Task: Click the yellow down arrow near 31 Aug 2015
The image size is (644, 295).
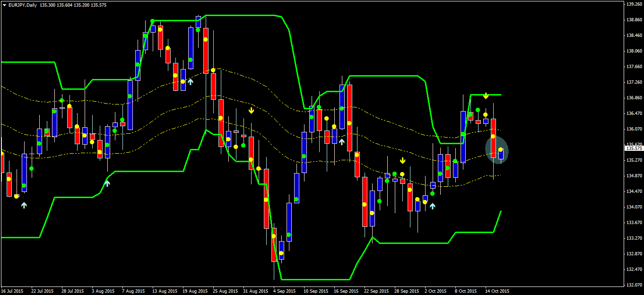Action: coord(252,111)
